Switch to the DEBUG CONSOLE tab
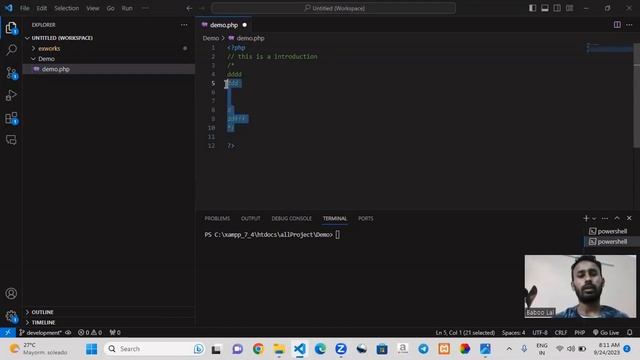The image size is (640, 360). click(291, 219)
